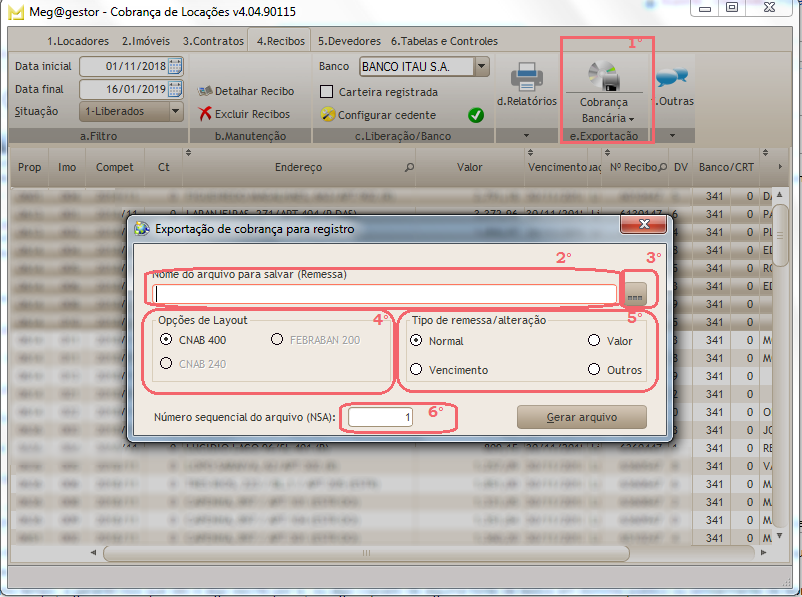This screenshot has height=597, width=802.
Task: Click the file name input for Remessa
Action: 385,293
